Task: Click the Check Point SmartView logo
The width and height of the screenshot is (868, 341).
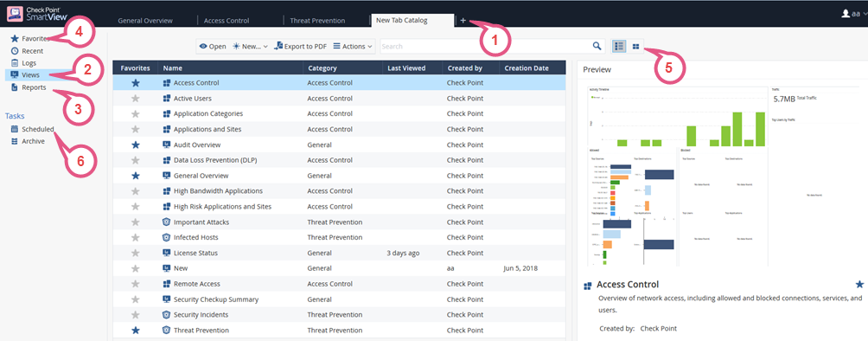Action: click(x=38, y=13)
